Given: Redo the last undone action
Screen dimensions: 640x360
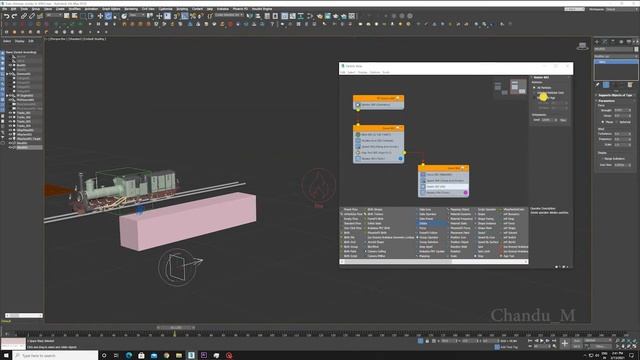Looking at the screenshot, I should (x=14, y=16).
